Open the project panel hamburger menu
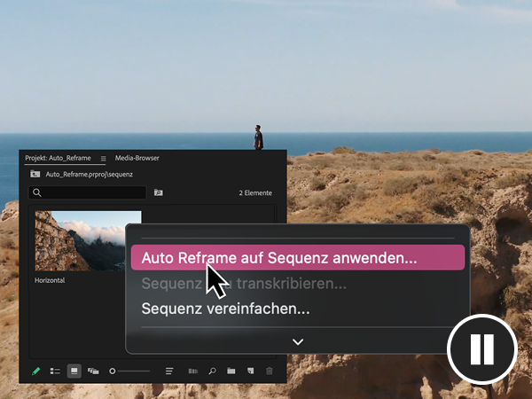This screenshot has height=399, width=532. [x=103, y=159]
